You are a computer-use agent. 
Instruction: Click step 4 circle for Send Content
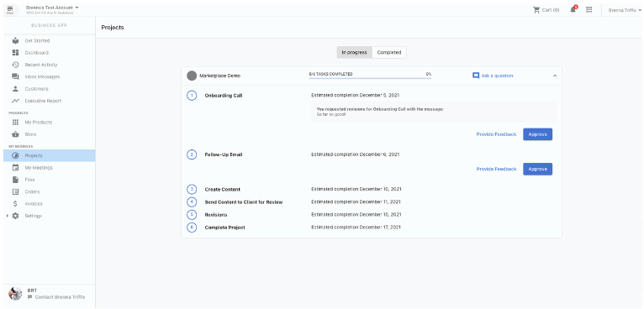pyautogui.click(x=192, y=202)
